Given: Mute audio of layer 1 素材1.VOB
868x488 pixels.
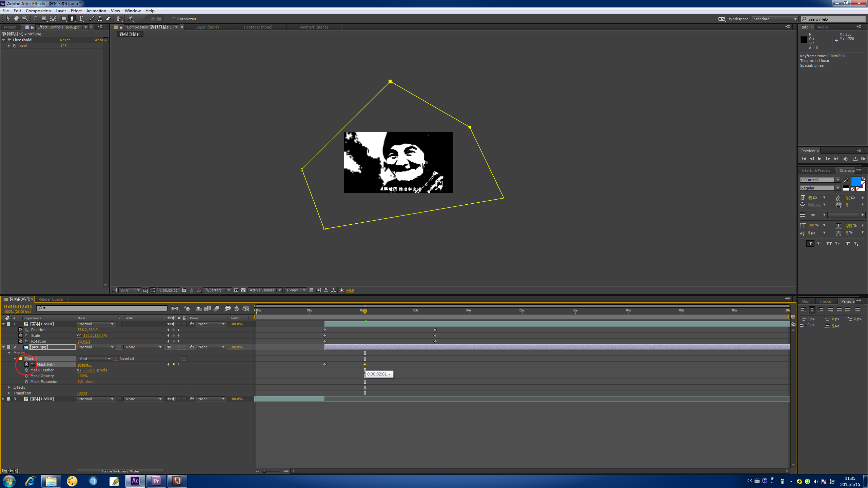Looking at the screenshot, I should click(174, 324).
